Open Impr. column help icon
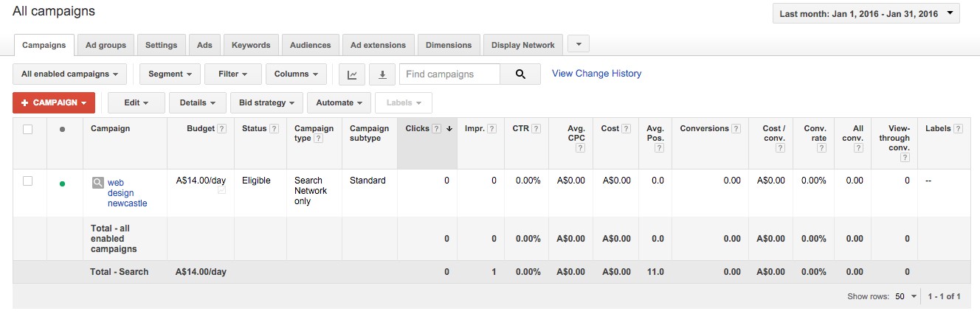Viewport: 980px width, 325px height. (492, 129)
